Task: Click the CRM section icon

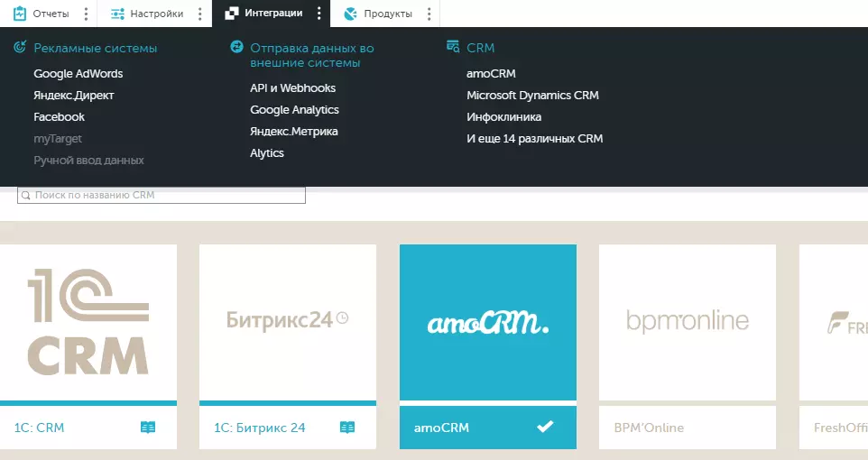Action: (453, 47)
